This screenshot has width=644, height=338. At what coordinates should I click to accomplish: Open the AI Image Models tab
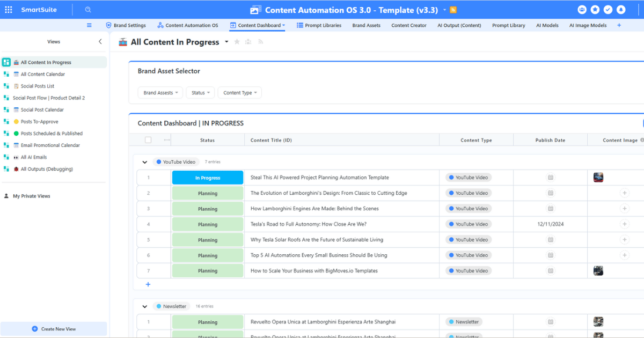[588, 25]
